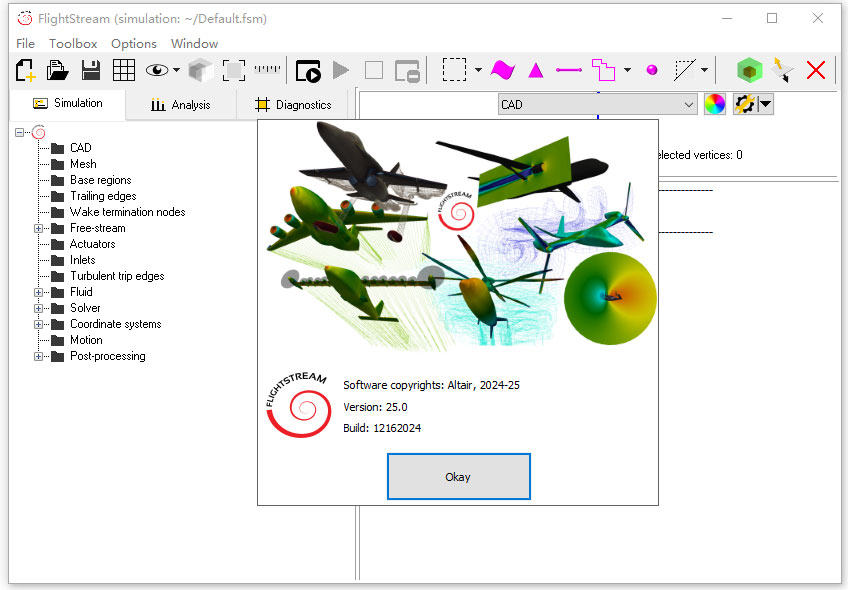Maximize the FlightStream window

coord(772,18)
